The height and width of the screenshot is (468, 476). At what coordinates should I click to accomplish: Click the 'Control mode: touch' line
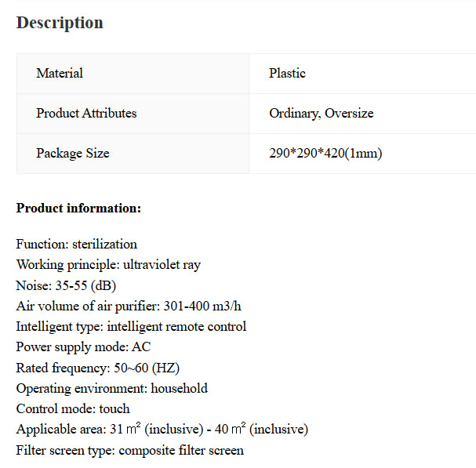click(73, 408)
